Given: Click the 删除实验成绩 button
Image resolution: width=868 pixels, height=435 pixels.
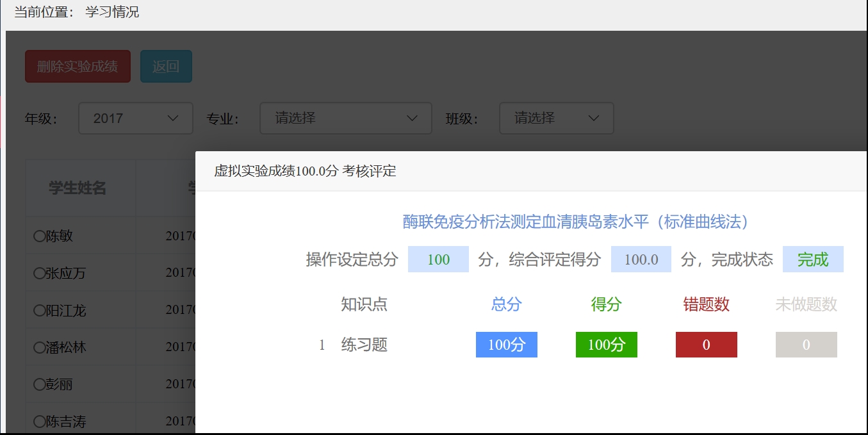Looking at the screenshot, I should point(78,67).
